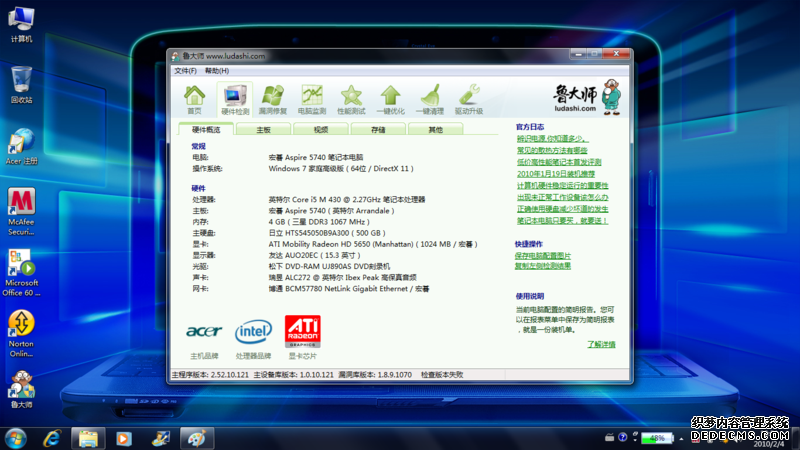
Task: Open the 电脑监测 computer monitoring icon
Action: coord(312,99)
